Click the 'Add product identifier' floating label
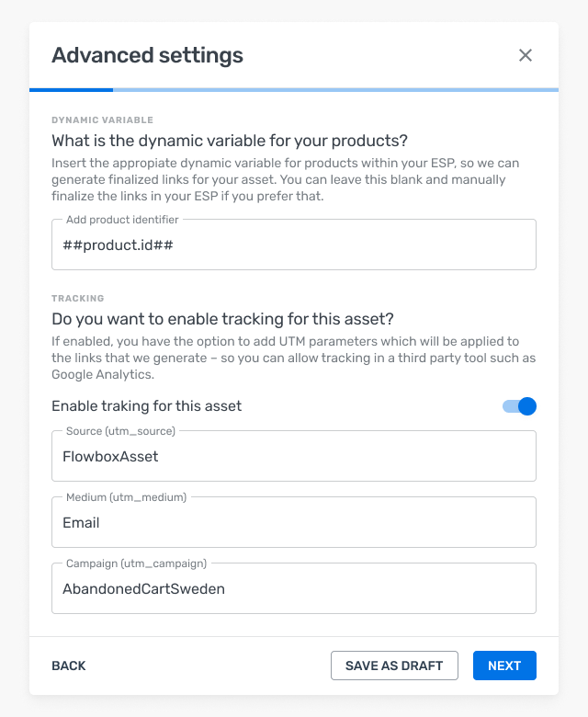The height and width of the screenshot is (717, 588). coord(122,221)
